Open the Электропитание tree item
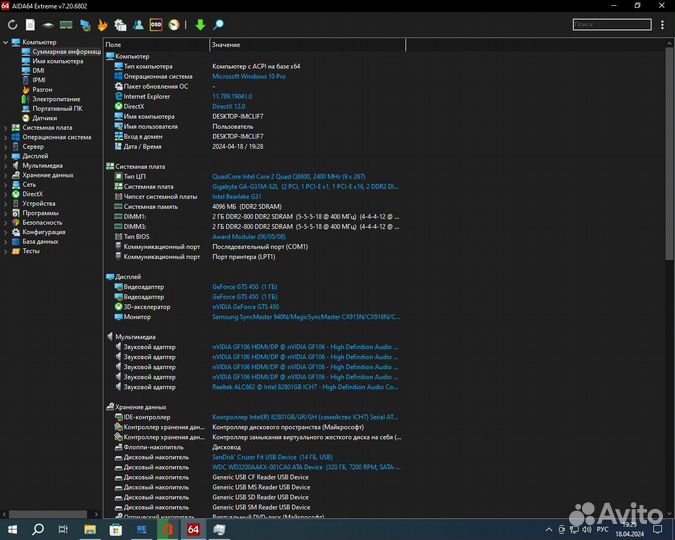675x540 pixels. pyautogui.click(x=51, y=99)
